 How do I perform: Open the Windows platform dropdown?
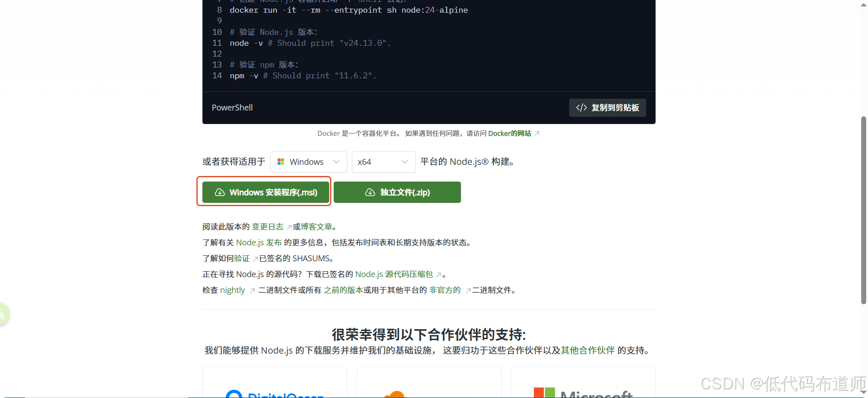pos(308,162)
